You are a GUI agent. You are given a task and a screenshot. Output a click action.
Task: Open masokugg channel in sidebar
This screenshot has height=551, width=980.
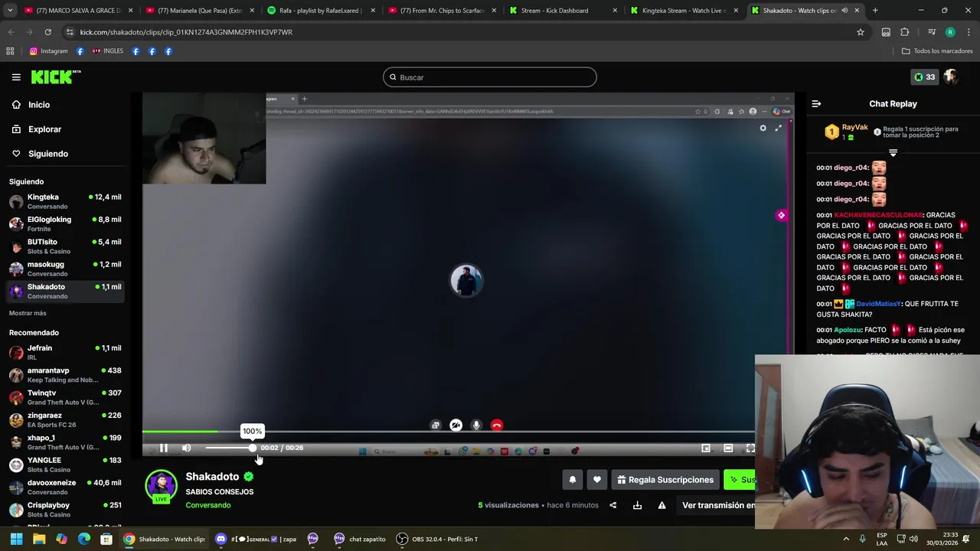tap(64, 269)
